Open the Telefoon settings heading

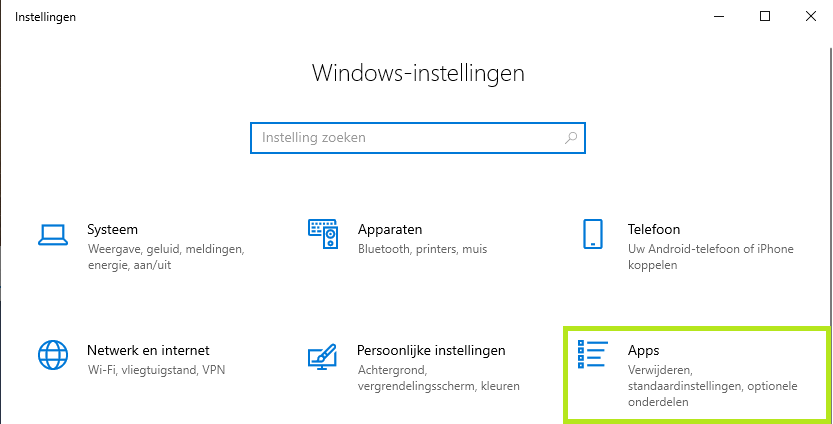[x=653, y=230]
